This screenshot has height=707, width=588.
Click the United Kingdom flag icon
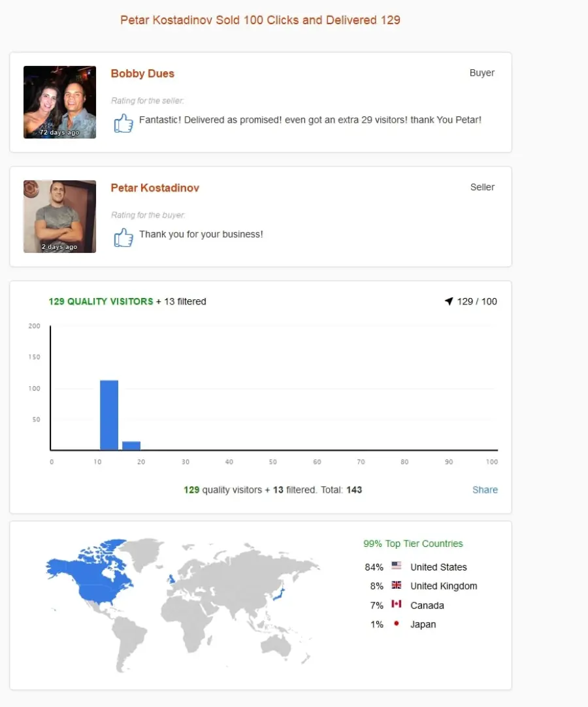[x=397, y=585]
